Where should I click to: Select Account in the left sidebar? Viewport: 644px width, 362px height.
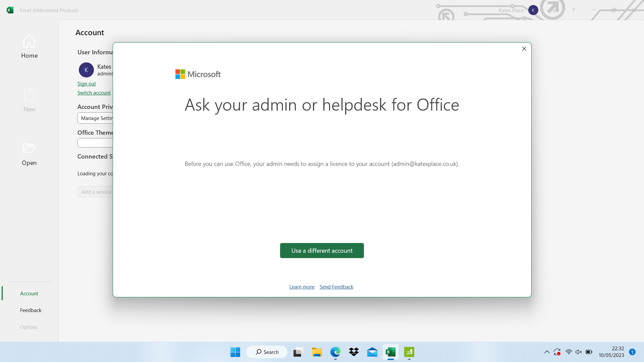tap(29, 293)
